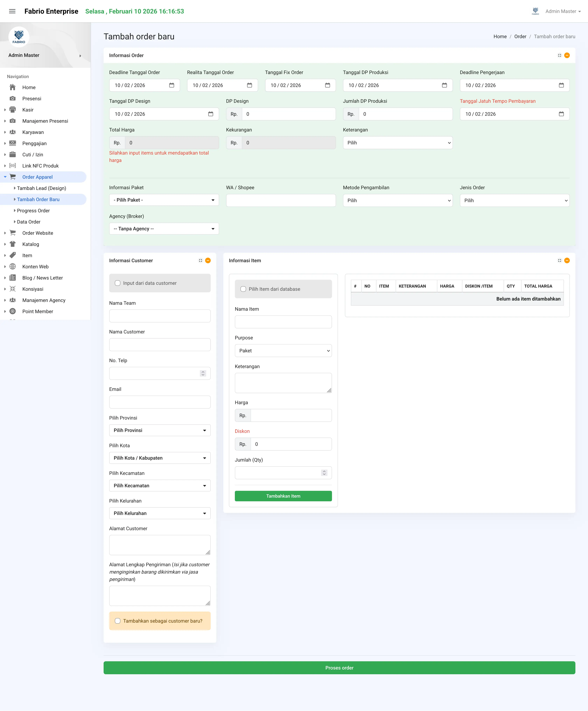588x711 pixels.
Task: Open the Pilih Kelurahan dropdown
Action: (160, 513)
